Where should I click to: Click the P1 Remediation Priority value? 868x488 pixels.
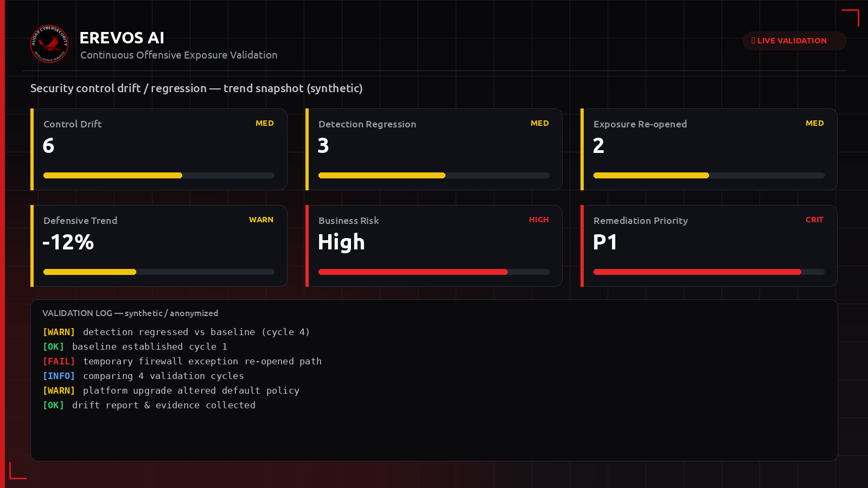point(605,242)
